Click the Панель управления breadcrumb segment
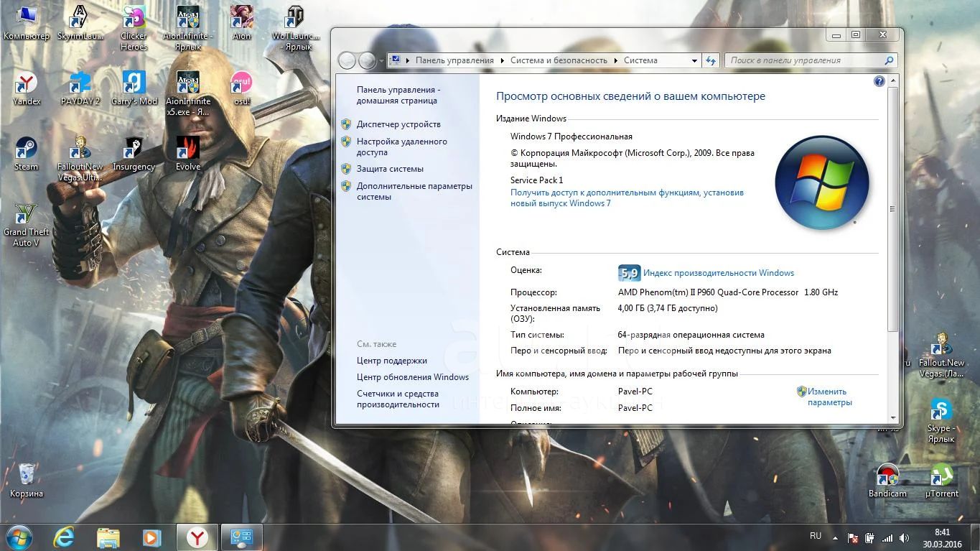Image resolution: width=980 pixels, height=551 pixels. (x=454, y=60)
